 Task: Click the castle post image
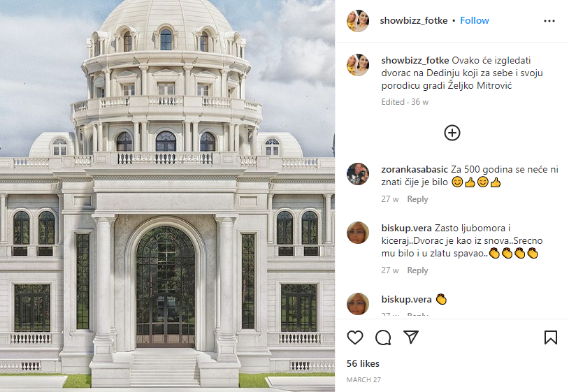[x=167, y=196]
